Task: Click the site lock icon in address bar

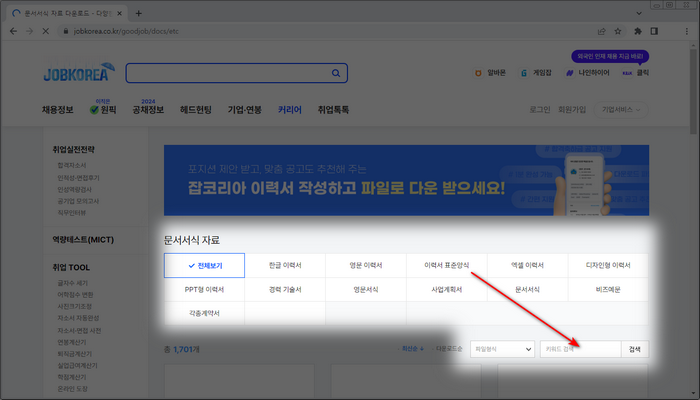Action: [66, 31]
